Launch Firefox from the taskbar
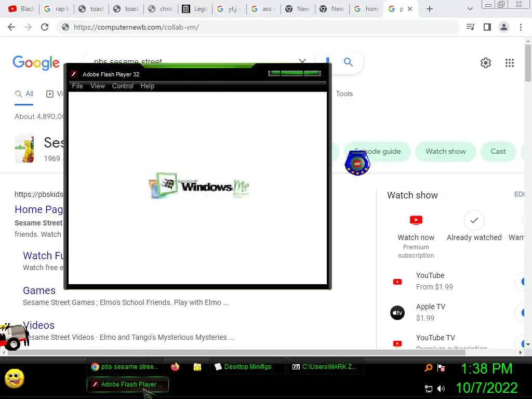 (175, 366)
